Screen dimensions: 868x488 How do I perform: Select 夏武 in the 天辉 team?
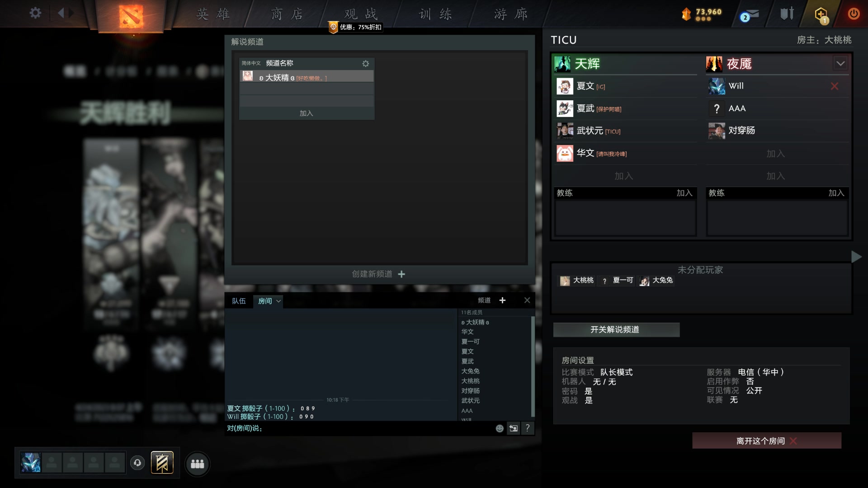tap(626, 109)
